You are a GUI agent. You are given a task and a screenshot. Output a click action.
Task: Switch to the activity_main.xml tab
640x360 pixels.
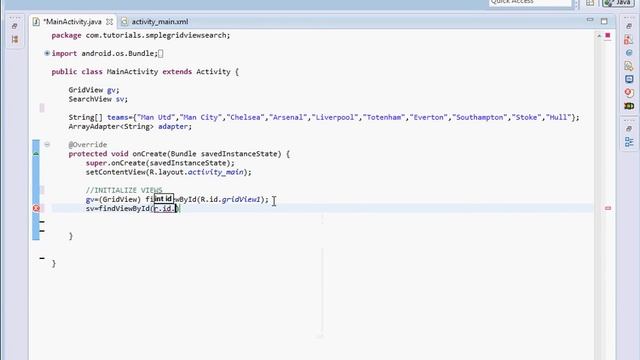click(x=160, y=22)
